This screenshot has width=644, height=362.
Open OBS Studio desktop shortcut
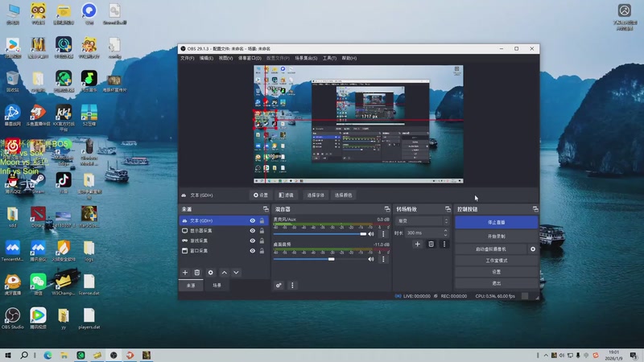13,318
